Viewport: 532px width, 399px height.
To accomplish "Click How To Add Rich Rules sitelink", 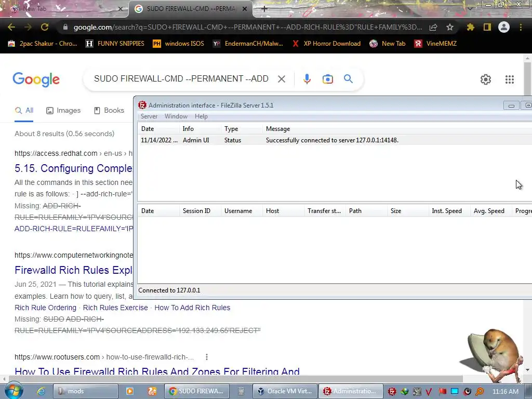I will point(192,308).
